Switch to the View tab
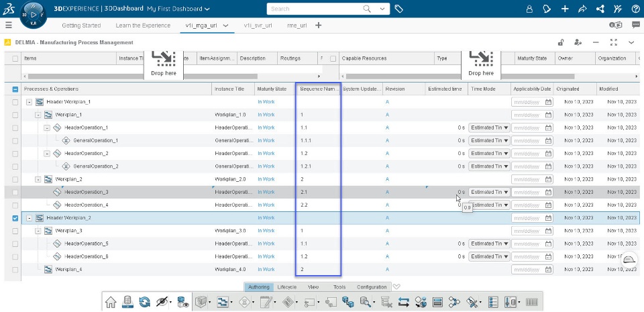This screenshot has height=312, width=644. (x=313, y=287)
